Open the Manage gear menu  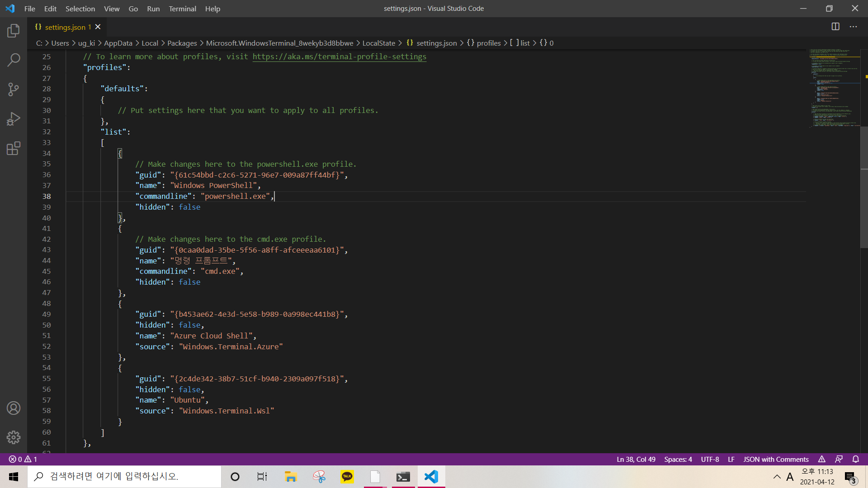pyautogui.click(x=14, y=437)
